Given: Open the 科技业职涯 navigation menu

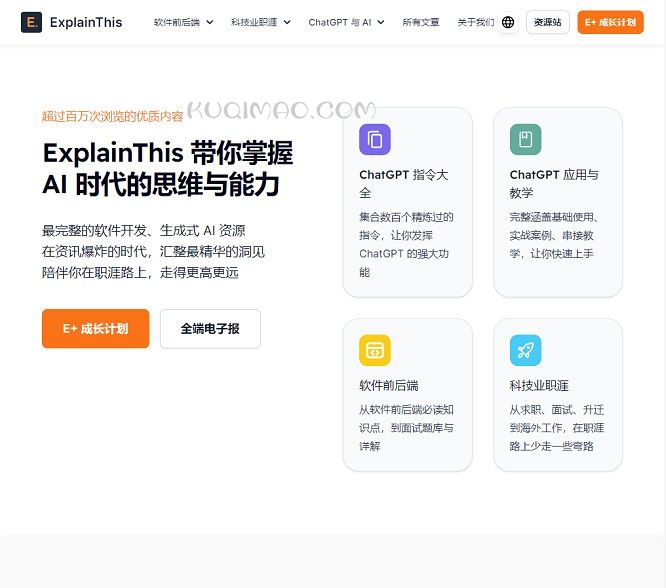Looking at the screenshot, I should 254,22.
